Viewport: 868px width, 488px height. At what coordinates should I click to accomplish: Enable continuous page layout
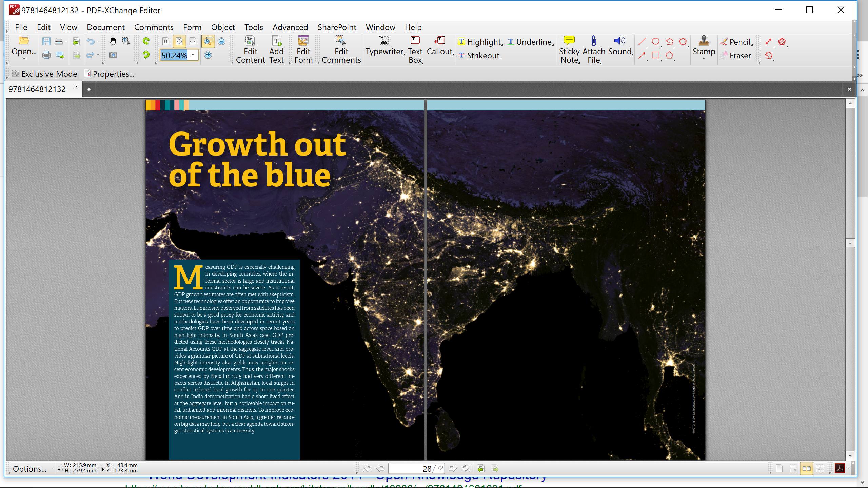tap(793, 468)
